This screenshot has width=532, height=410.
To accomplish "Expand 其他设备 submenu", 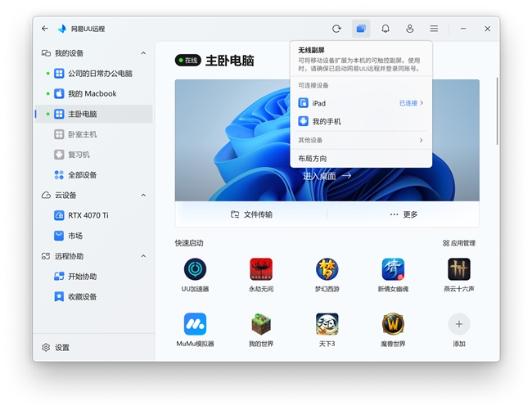I will pos(361,140).
